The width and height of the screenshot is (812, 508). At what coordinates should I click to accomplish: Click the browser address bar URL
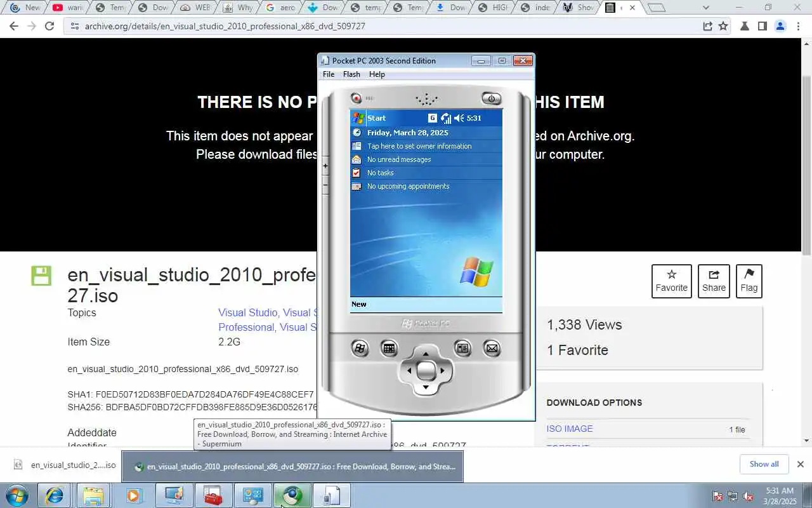pyautogui.click(x=225, y=26)
